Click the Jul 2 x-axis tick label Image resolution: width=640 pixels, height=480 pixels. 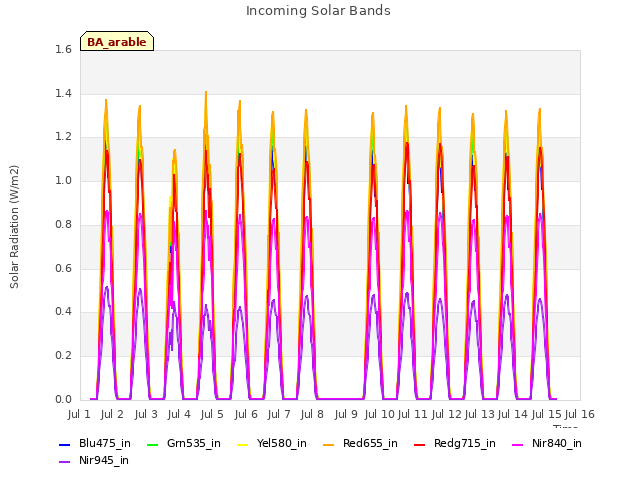coord(112,414)
